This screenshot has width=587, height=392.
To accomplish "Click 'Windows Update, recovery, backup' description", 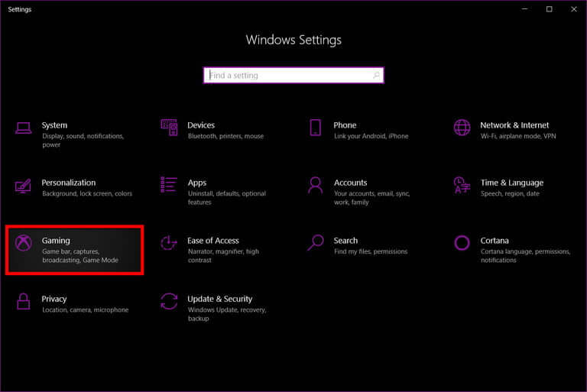I will [227, 314].
